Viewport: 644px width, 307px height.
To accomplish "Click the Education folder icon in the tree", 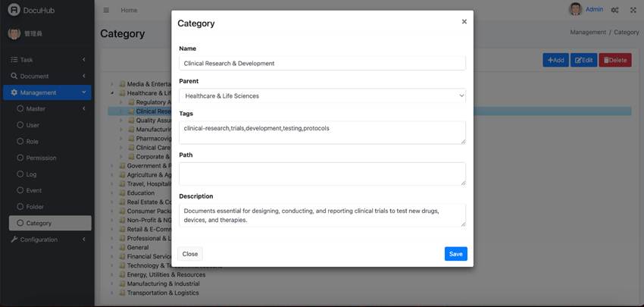I will 122,193.
